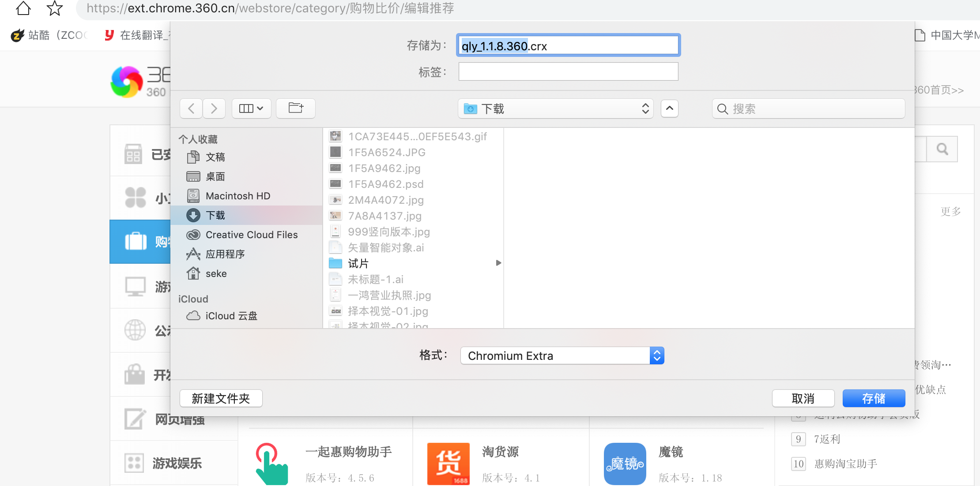Collapse the dialog with the up chevron
Image resolution: width=980 pixels, height=486 pixels.
coord(670,108)
